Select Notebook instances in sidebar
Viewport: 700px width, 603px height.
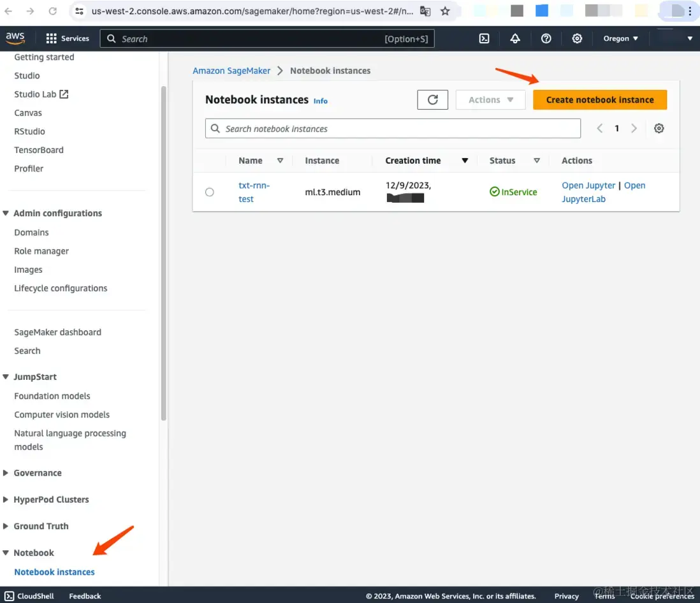54,572
